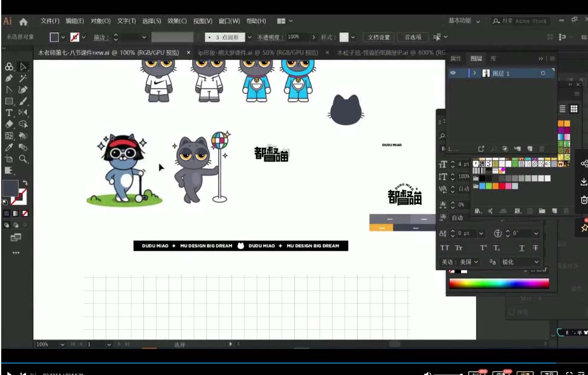Click the 首选项 button
Screen dimensions: 588x375
(413, 37)
